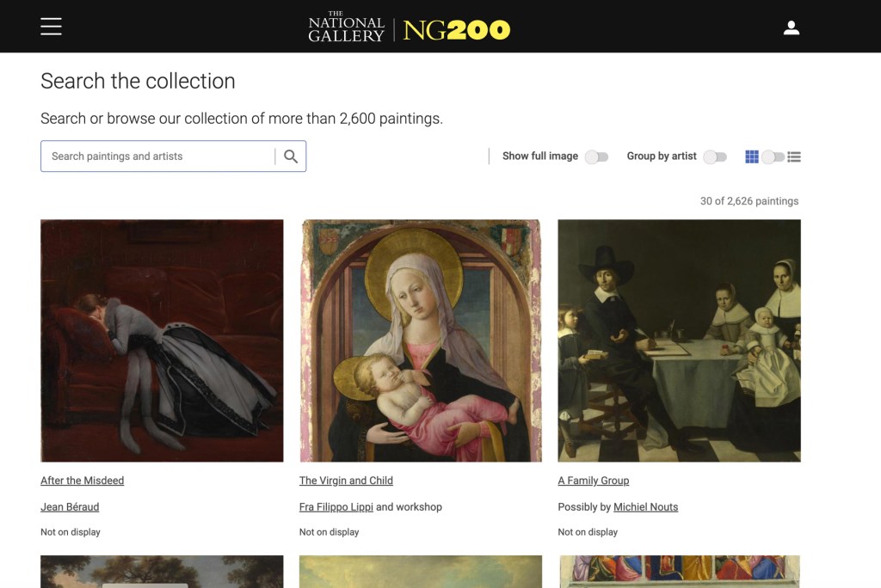Click the Search paintings and artists field
The height and width of the screenshot is (588, 881).
159,156
